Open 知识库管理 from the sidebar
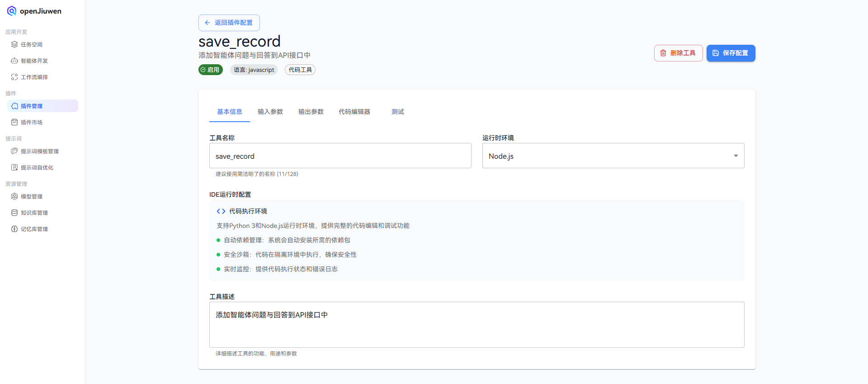This screenshot has width=868, height=384. click(42, 213)
